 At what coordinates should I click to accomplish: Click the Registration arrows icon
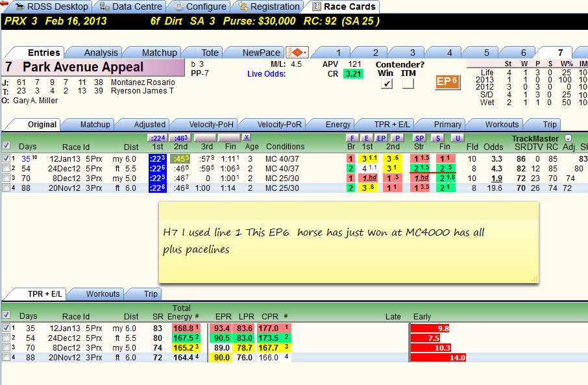point(243,6)
